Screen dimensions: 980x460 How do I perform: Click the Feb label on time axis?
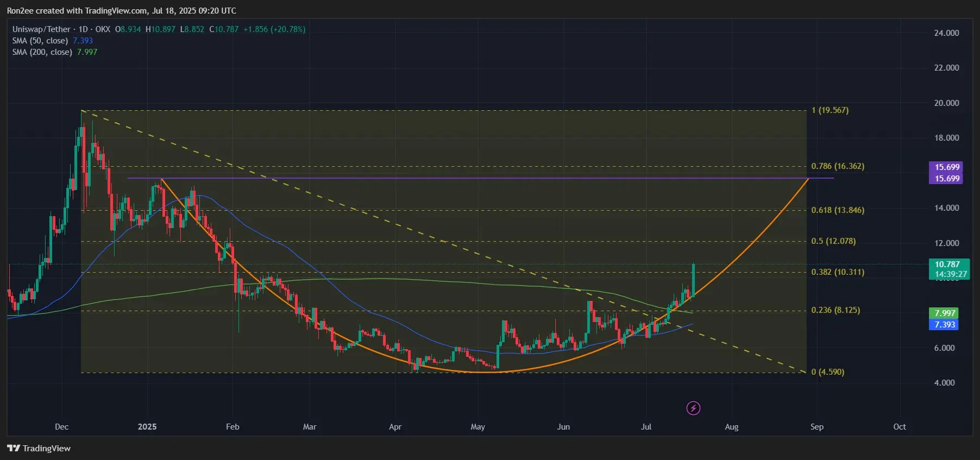233,427
